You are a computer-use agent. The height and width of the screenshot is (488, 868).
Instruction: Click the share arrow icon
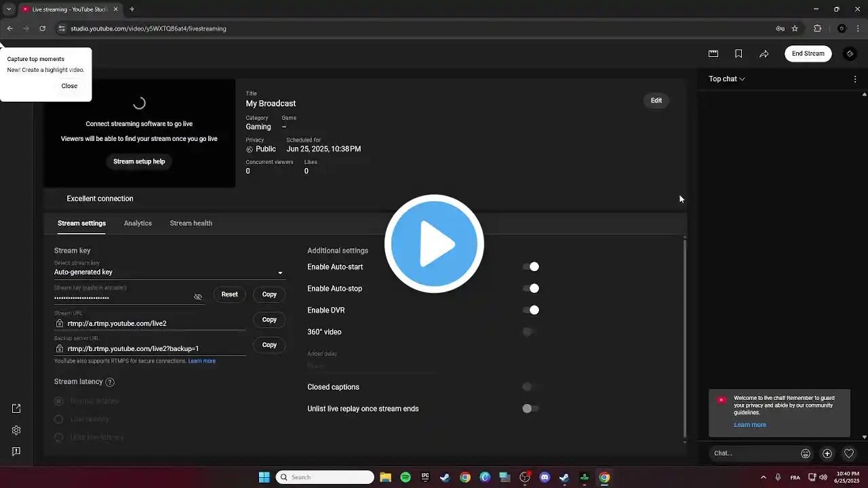[x=764, y=54]
